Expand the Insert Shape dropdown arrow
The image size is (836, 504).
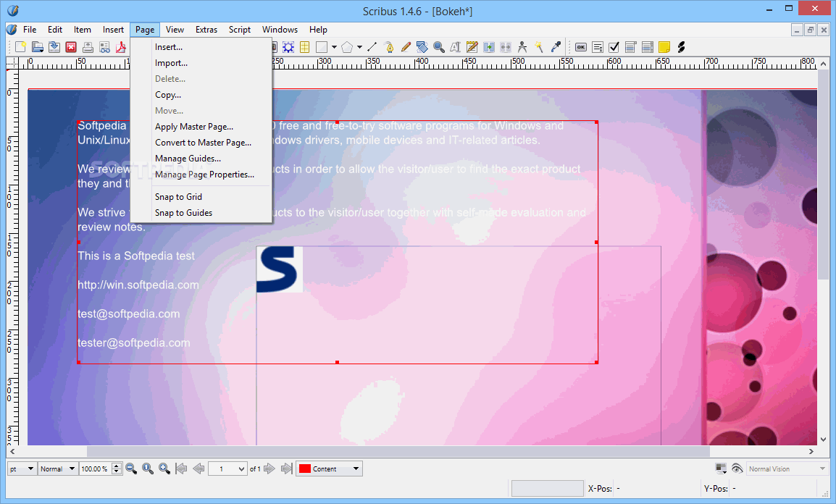334,47
